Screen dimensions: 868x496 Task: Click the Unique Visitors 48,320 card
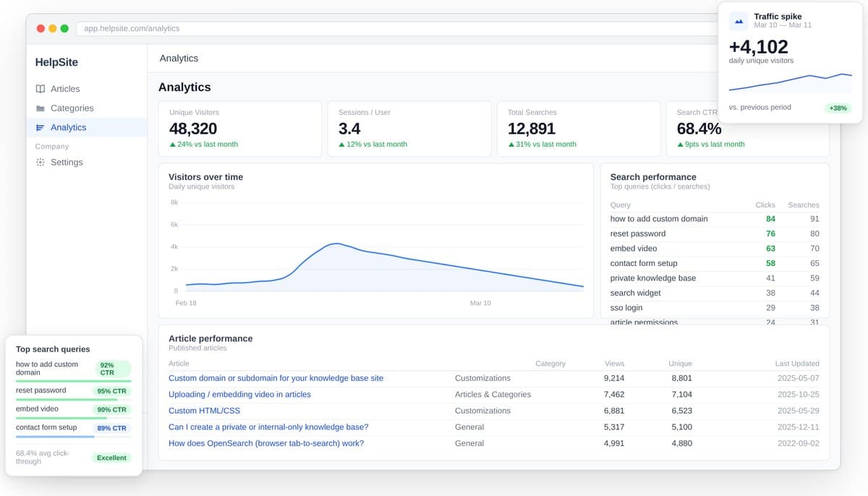[240, 129]
